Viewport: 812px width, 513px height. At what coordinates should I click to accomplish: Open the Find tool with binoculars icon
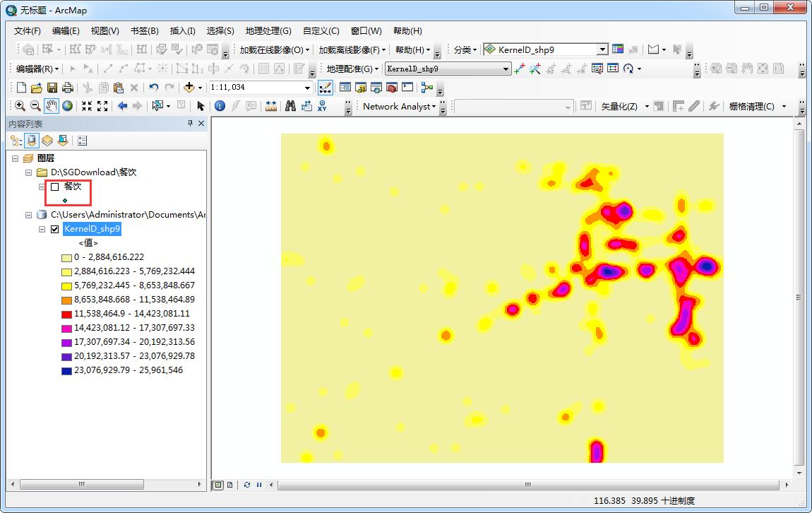(x=290, y=105)
